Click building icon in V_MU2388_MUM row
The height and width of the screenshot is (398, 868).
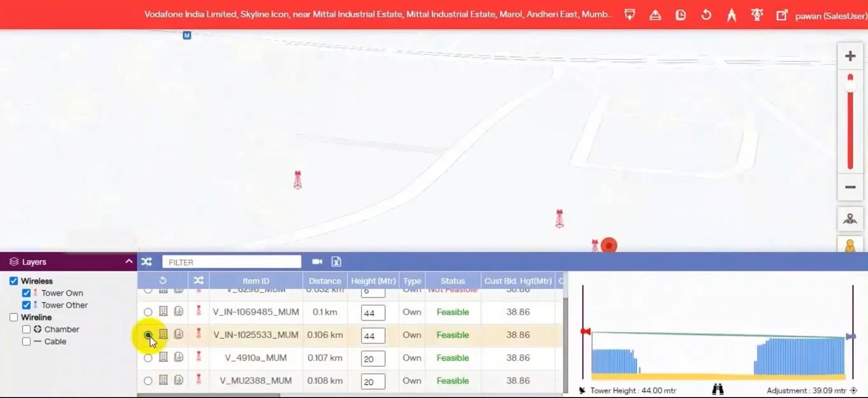click(163, 380)
